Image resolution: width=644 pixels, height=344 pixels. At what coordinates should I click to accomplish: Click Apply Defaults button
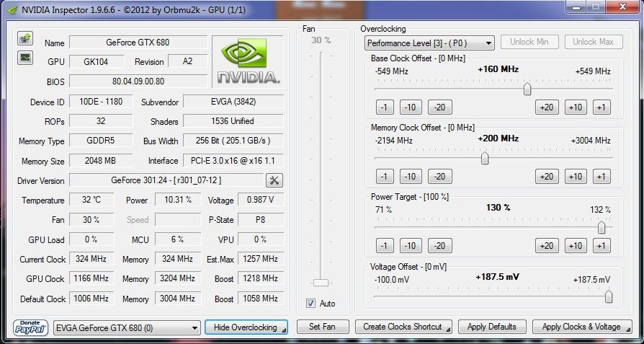click(491, 327)
